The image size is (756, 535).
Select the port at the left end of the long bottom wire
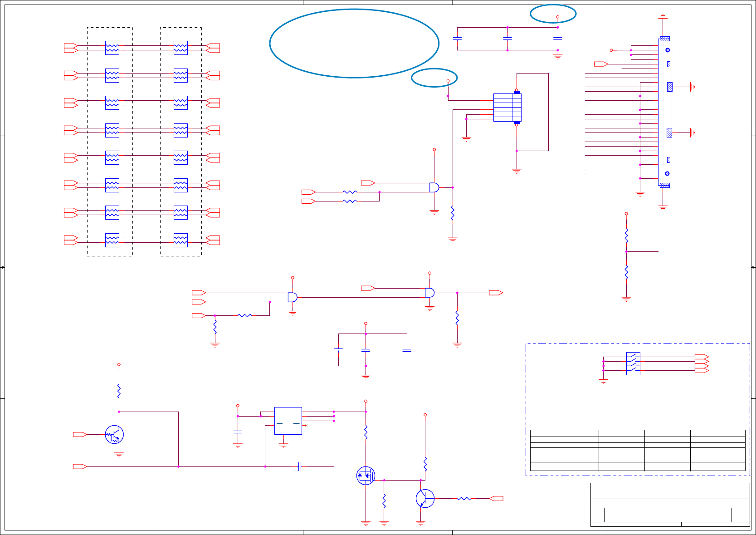80,466
